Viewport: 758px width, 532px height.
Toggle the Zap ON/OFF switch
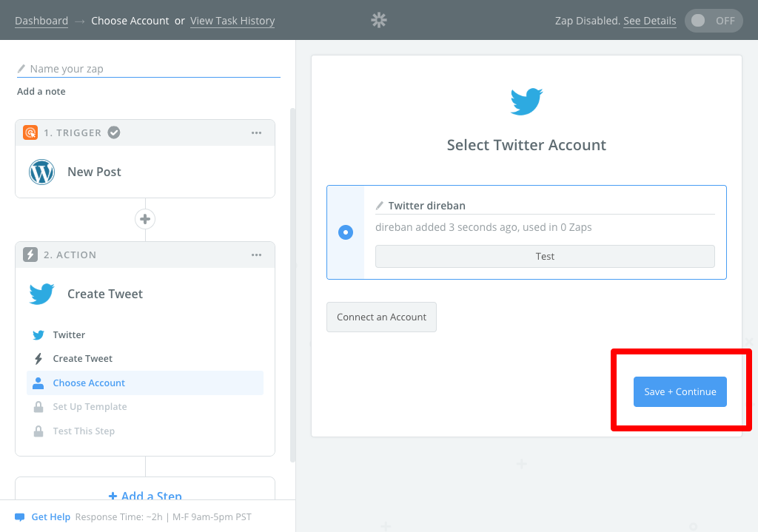(714, 21)
